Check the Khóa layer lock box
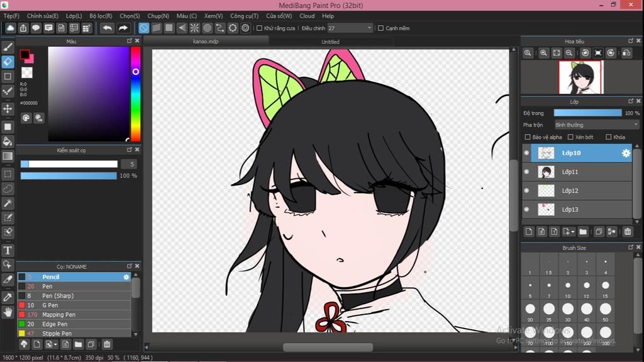 (609, 137)
